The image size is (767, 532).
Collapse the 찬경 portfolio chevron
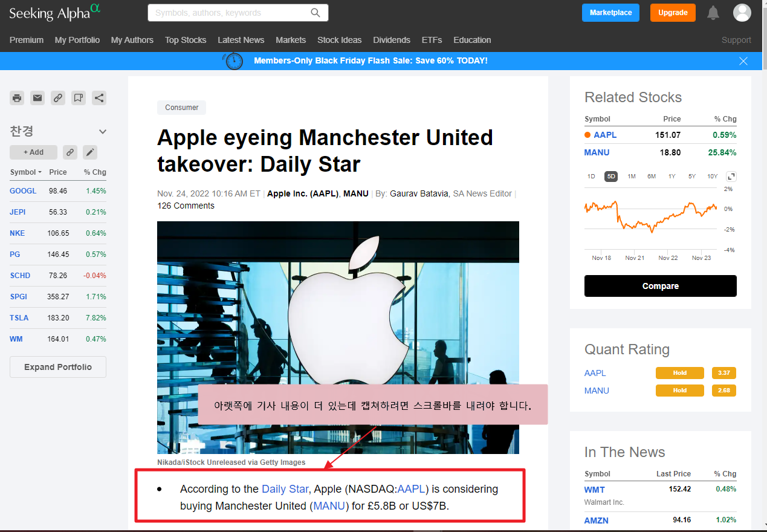(x=103, y=132)
